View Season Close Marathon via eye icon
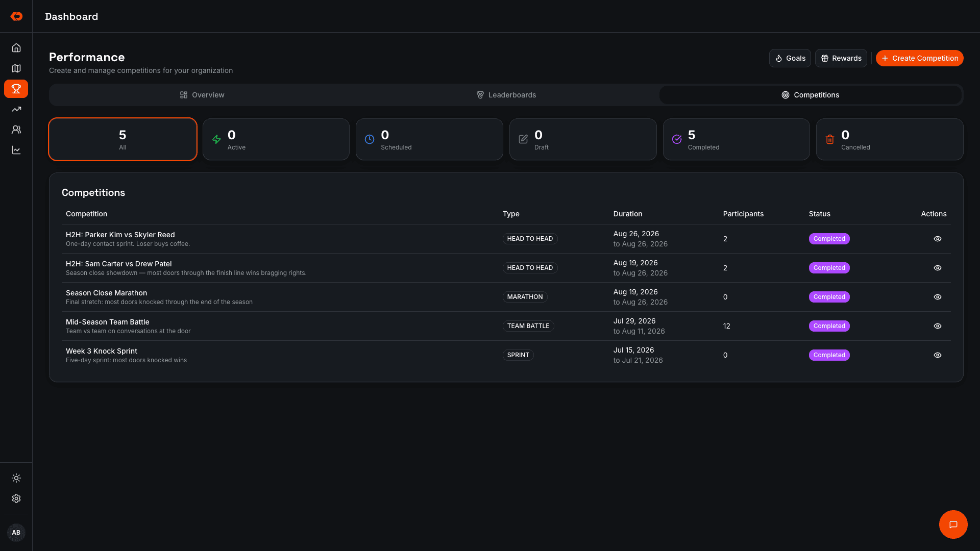The width and height of the screenshot is (980, 551). (937, 297)
